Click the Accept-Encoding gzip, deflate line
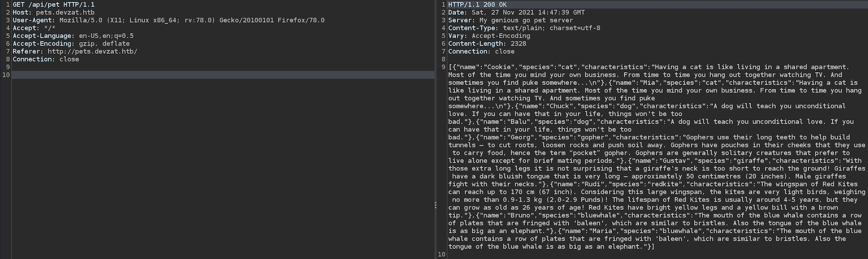The width and height of the screenshot is (868, 259). [71, 43]
